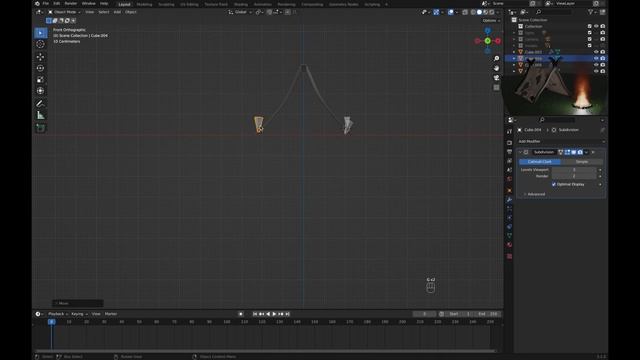Open the Texture properties checker tab
Viewport: 640px width, 360px height.
[509, 256]
